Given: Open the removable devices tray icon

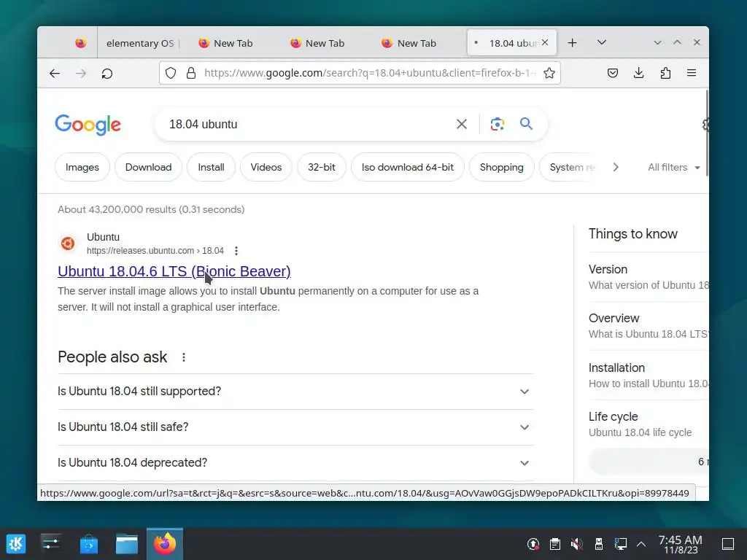Looking at the screenshot, I should (599, 544).
